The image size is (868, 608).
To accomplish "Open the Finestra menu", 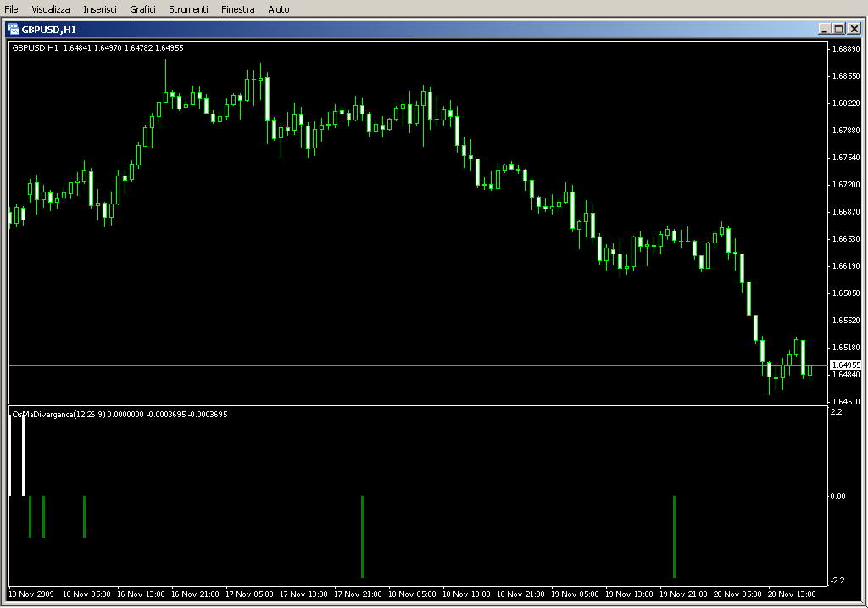I will [x=237, y=9].
